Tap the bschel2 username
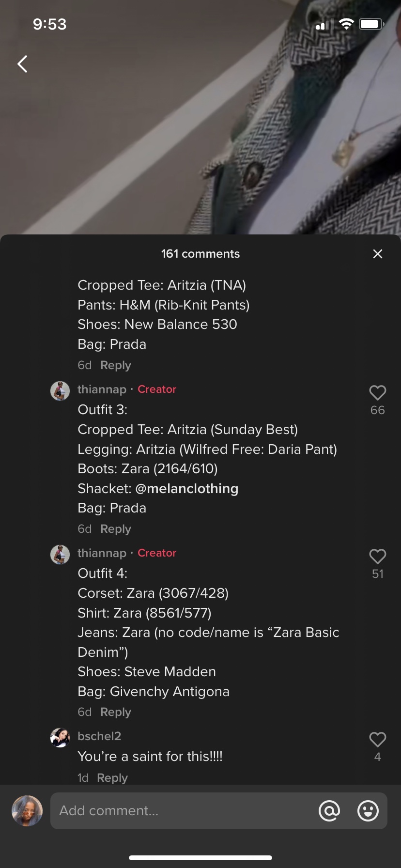Image resolution: width=401 pixels, height=868 pixels. click(99, 736)
